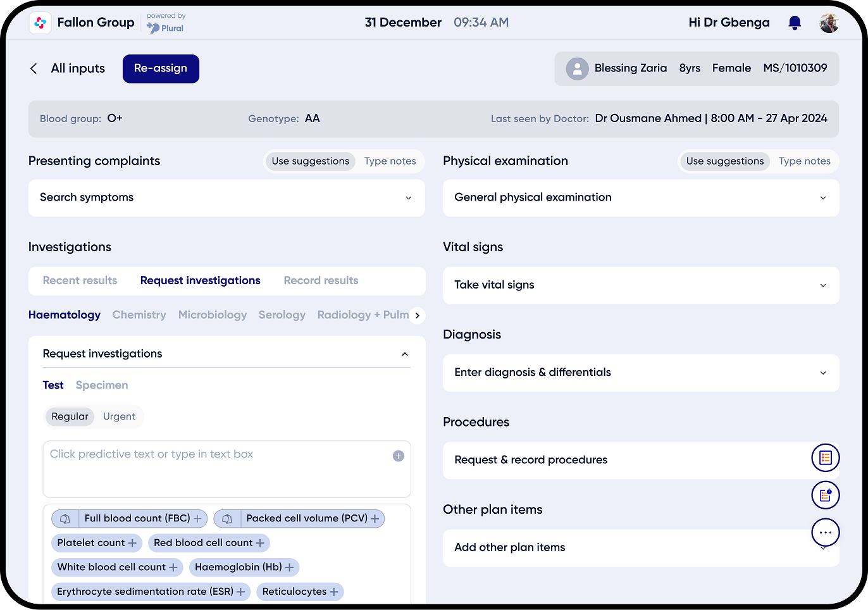
Task: Open the Request & record procedures list icon
Action: tap(825, 457)
